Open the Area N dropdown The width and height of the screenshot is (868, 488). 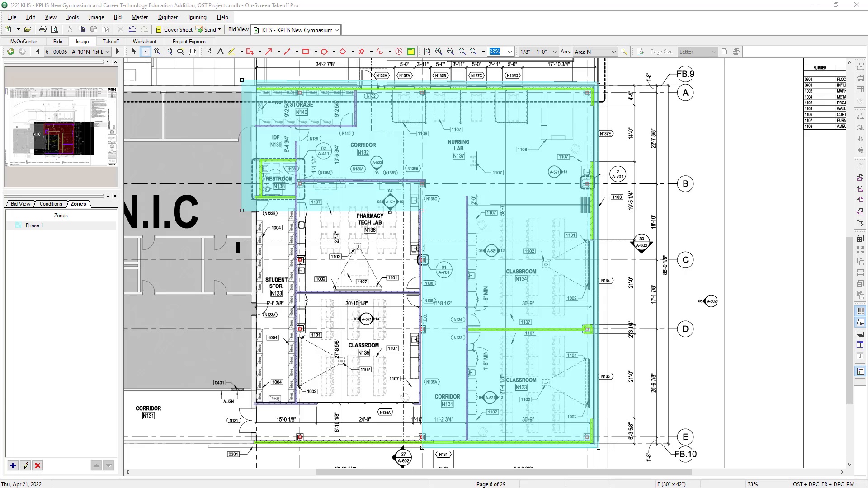pos(613,52)
